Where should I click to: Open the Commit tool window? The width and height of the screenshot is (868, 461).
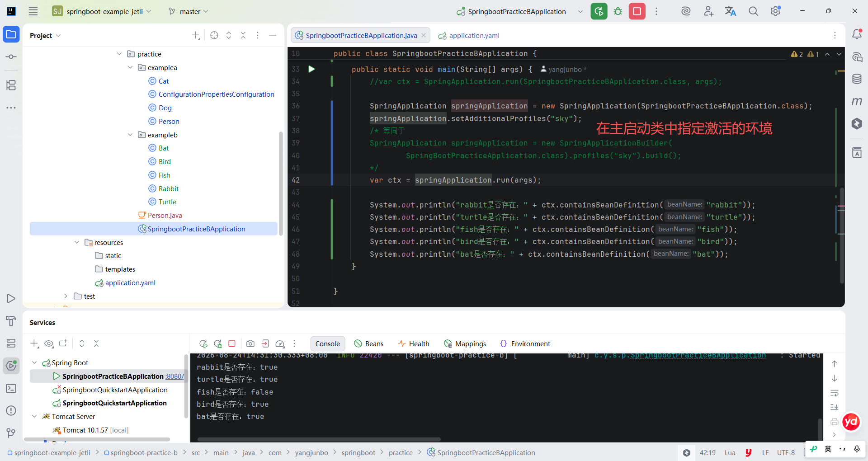(11, 57)
